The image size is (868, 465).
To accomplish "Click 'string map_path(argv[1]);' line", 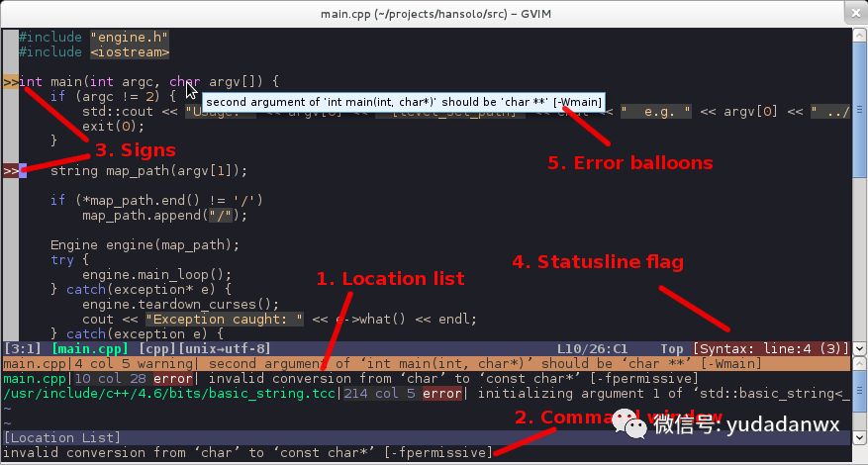I will tap(148, 170).
